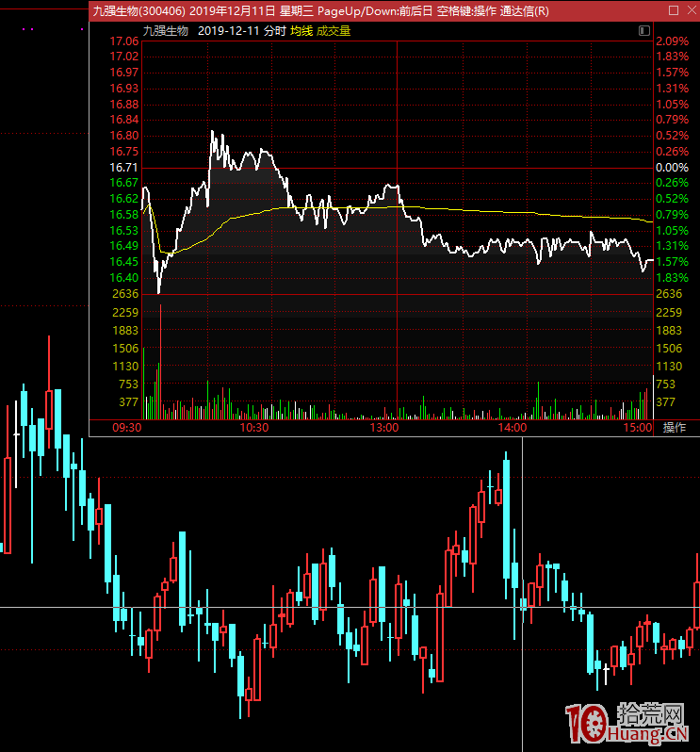Viewport: 700px width, 752px height.
Task: Click the title bar text 九强生物(300406)
Action: [x=138, y=10]
